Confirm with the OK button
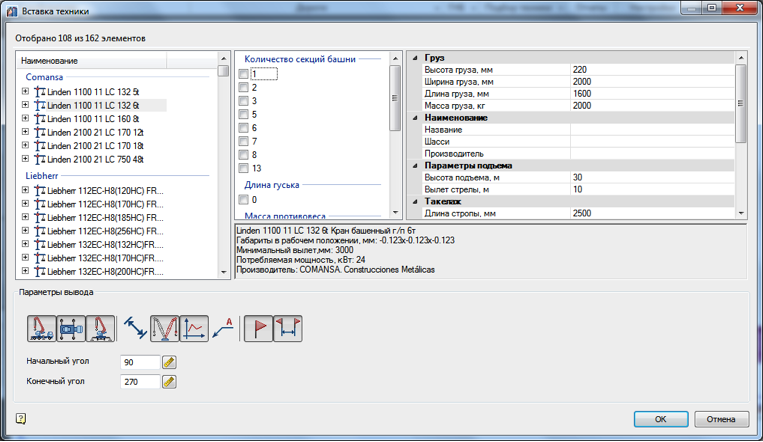The image size is (763, 442). 661,419
